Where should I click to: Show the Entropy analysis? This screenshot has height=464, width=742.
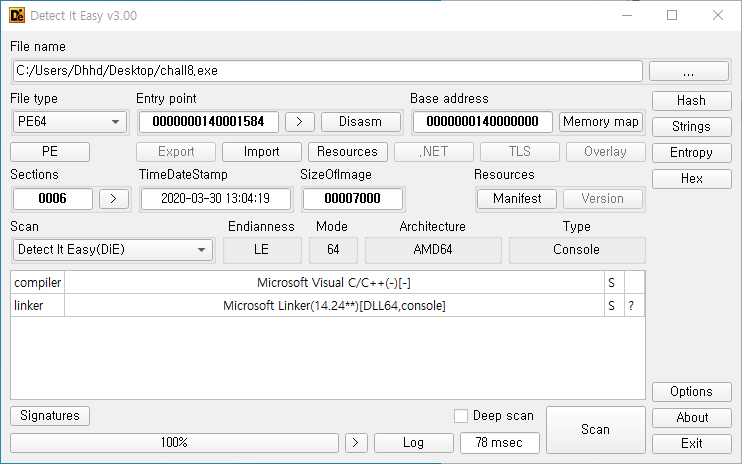(x=691, y=153)
